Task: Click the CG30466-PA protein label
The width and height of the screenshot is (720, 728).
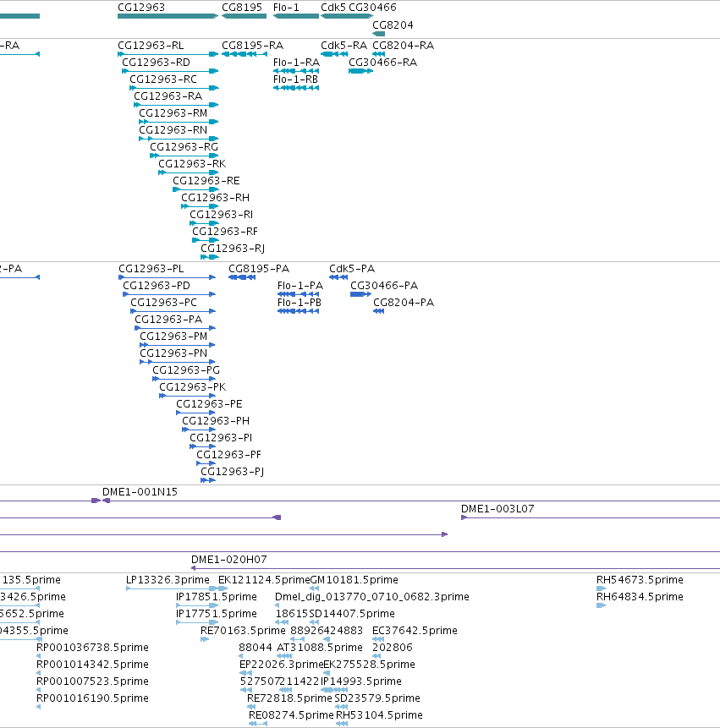Action: point(384,286)
